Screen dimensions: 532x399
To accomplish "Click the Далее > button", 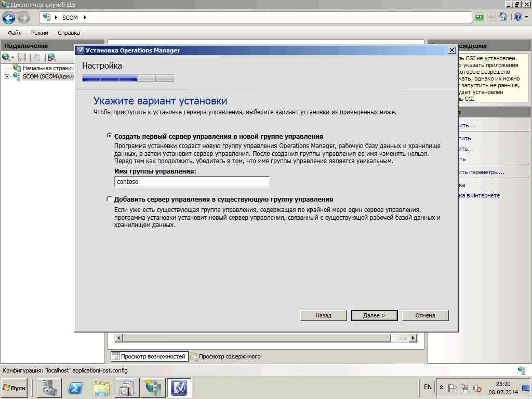I will point(374,315).
